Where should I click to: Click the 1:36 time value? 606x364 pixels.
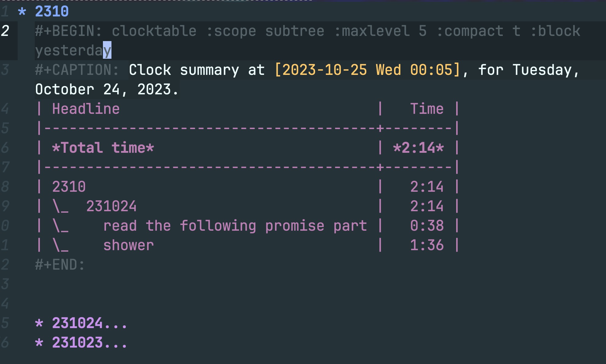tap(427, 245)
